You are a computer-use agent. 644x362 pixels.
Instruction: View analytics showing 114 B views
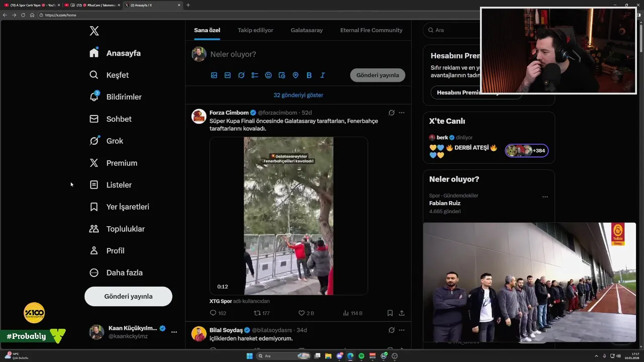[x=352, y=313]
